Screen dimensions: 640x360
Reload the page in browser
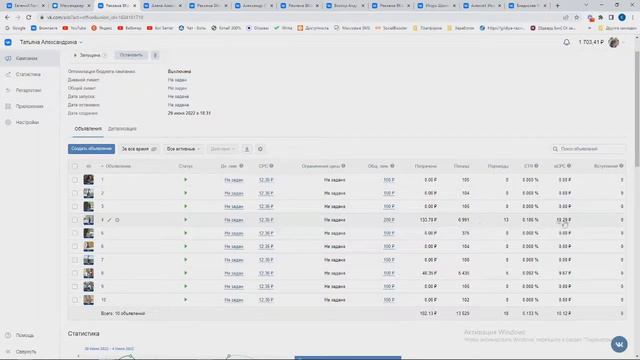29,18
